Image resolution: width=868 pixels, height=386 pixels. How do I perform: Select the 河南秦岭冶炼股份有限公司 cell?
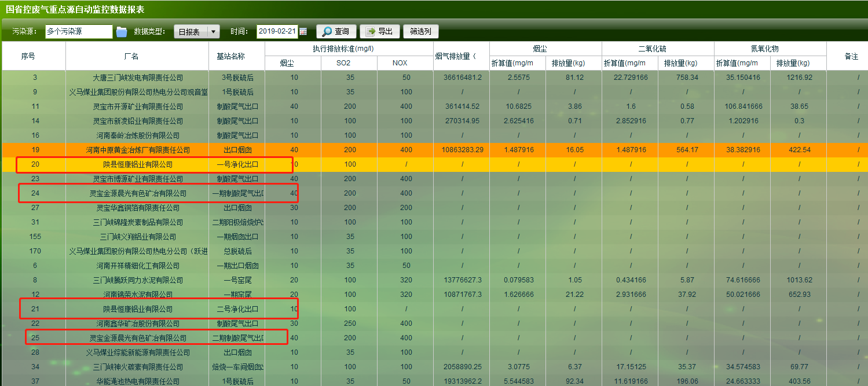(138, 135)
